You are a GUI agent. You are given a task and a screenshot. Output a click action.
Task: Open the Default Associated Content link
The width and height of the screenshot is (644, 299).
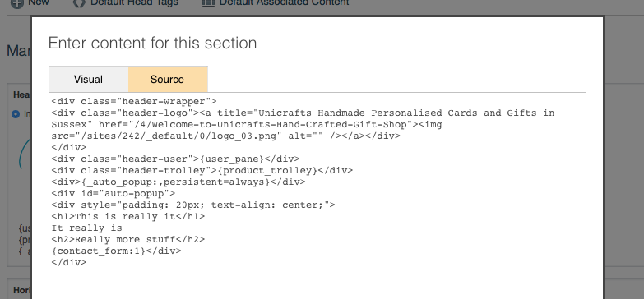tap(285, 2)
